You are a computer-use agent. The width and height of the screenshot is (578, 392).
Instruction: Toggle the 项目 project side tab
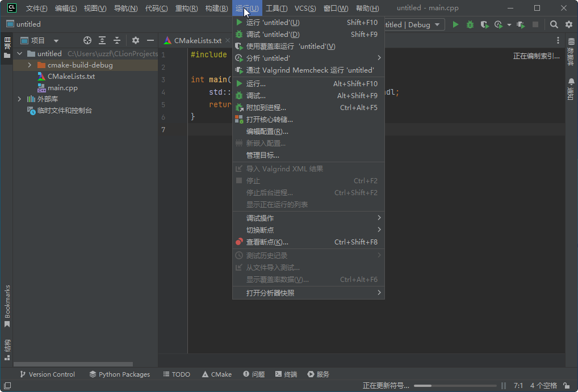[x=7, y=48]
